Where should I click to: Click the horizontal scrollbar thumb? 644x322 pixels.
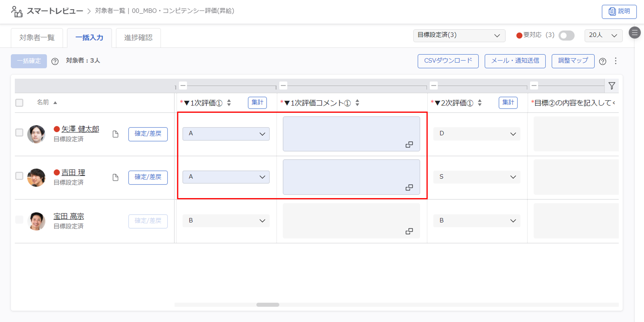pyautogui.click(x=268, y=304)
